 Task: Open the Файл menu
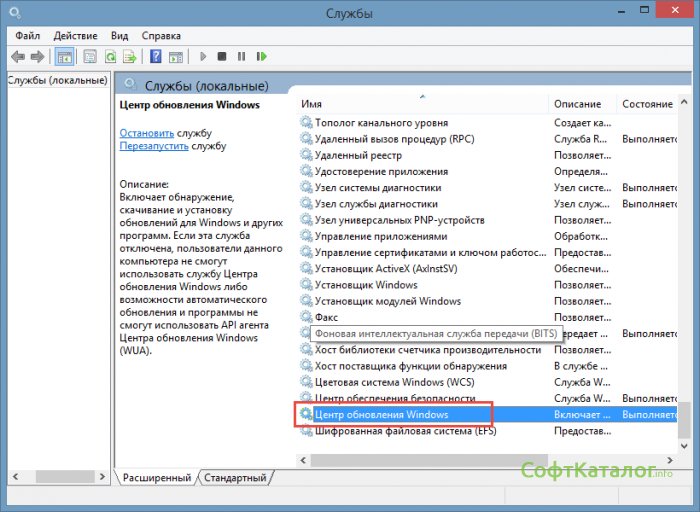(x=27, y=35)
